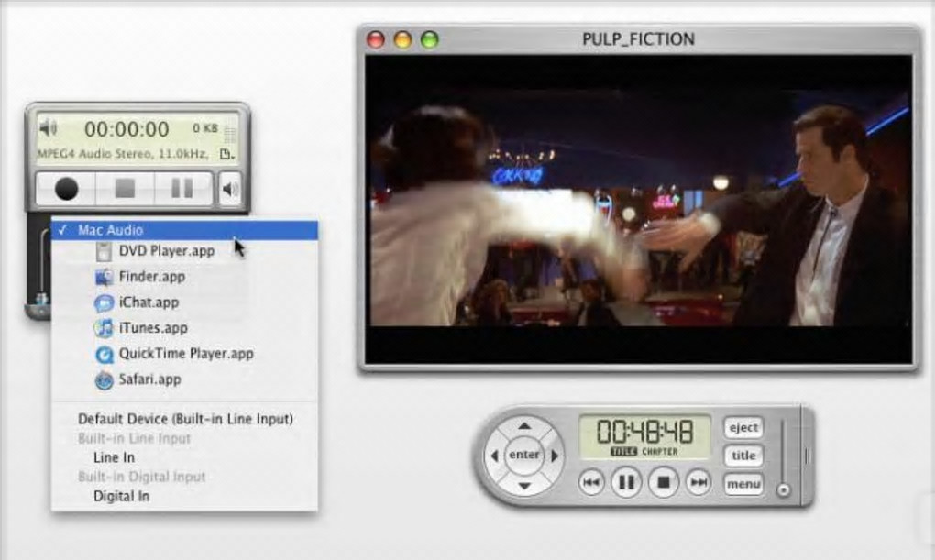Select Mac Audio in the source menu
Image resolution: width=935 pixels, height=560 pixels.
click(184, 230)
